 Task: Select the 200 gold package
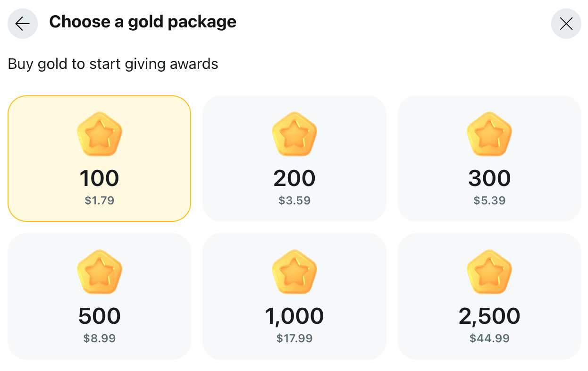[294, 159]
